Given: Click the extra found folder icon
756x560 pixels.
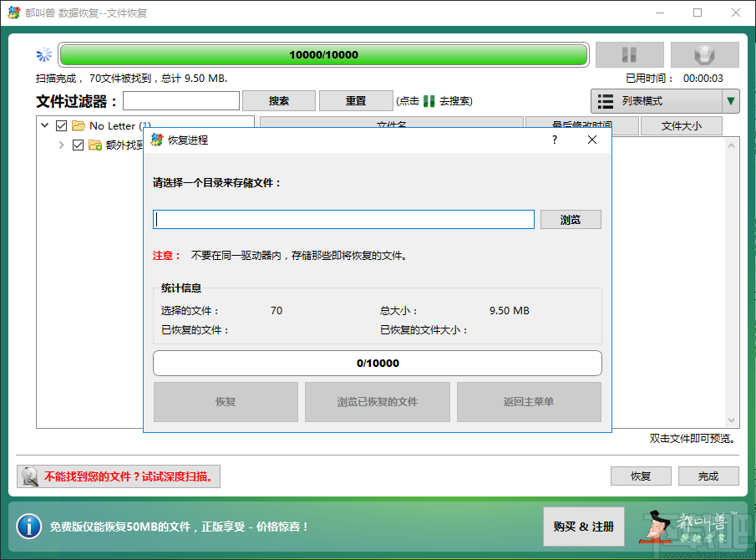Looking at the screenshot, I should click(95, 145).
